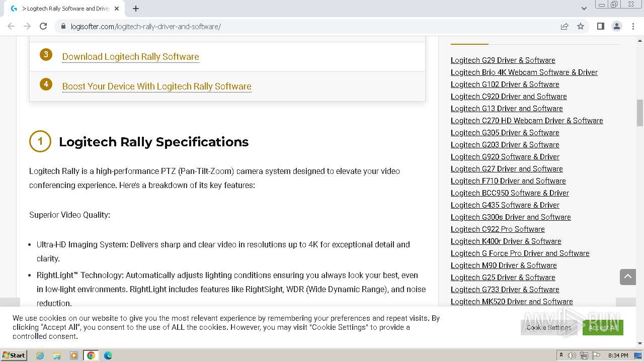Open Logitech G Force Pro link

(520, 253)
